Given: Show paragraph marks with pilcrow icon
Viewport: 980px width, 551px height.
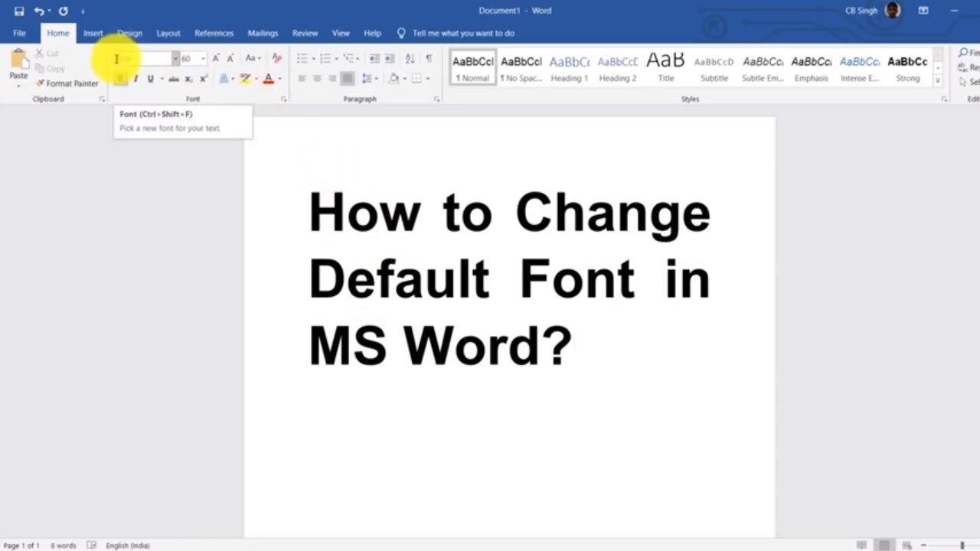Looking at the screenshot, I should click(x=429, y=58).
